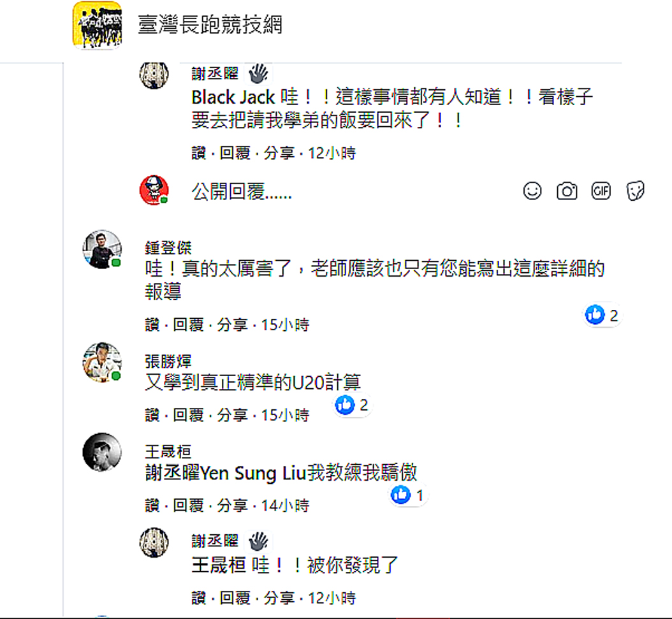
Task: Click 15小時 timestamp on 鍾登傑's comment
Action: click(x=285, y=325)
